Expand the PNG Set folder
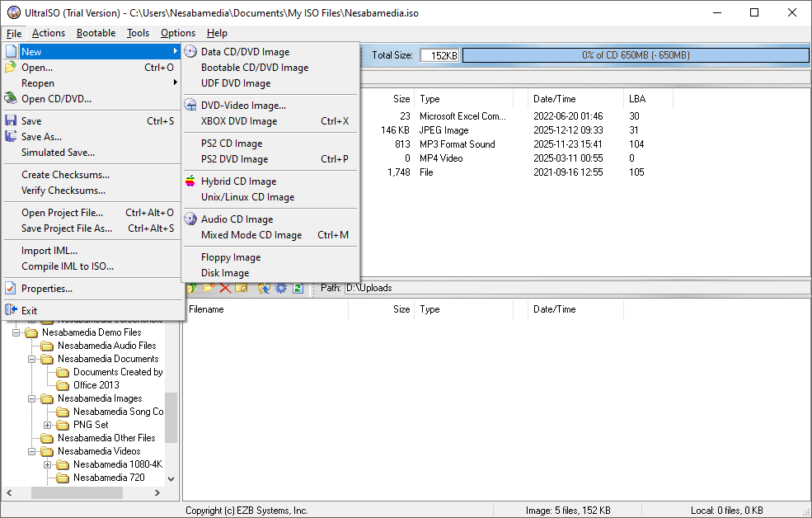The height and width of the screenshot is (518, 812). pyautogui.click(x=48, y=425)
